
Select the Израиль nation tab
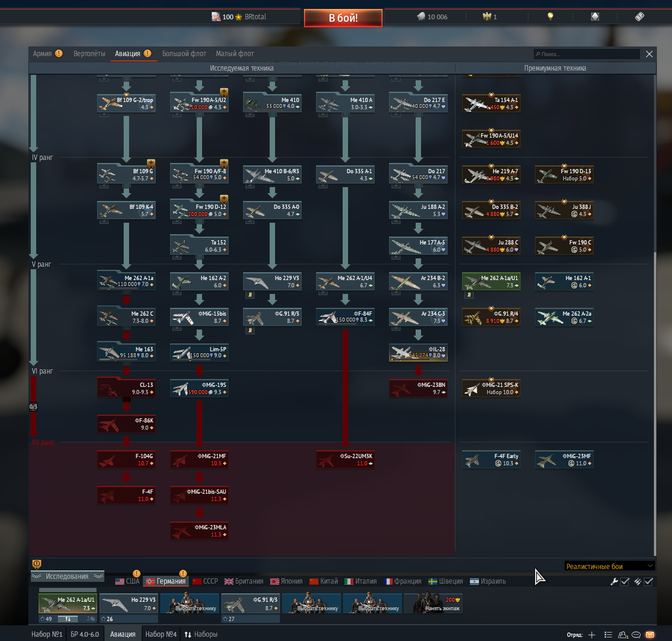[x=488, y=581]
